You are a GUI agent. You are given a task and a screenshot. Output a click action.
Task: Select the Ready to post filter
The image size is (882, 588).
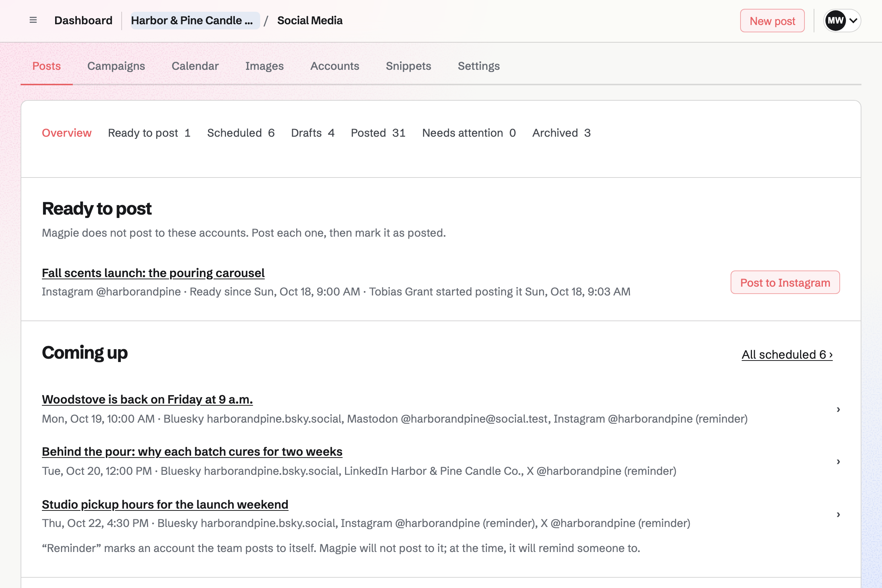(x=149, y=133)
